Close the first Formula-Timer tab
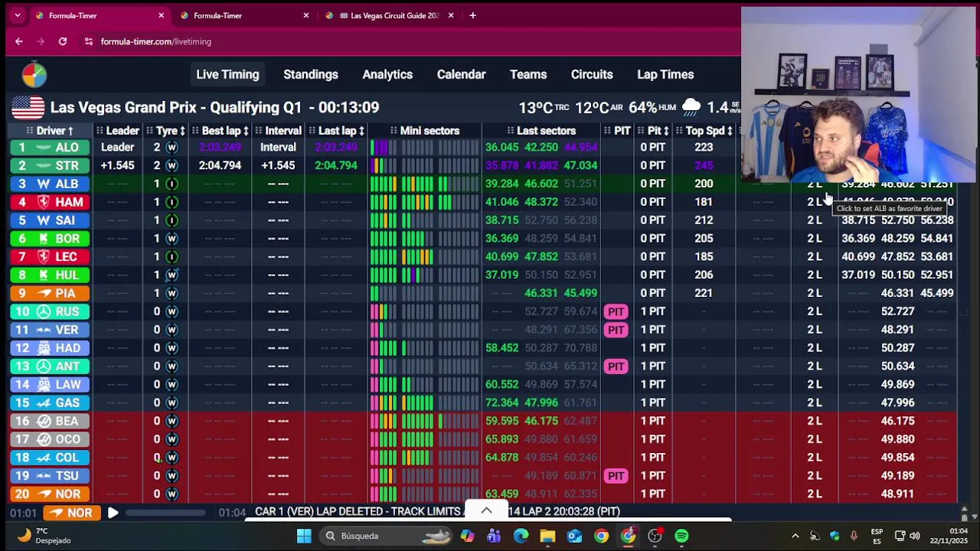Image resolution: width=980 pixels, height=551 pixels. 161,15
